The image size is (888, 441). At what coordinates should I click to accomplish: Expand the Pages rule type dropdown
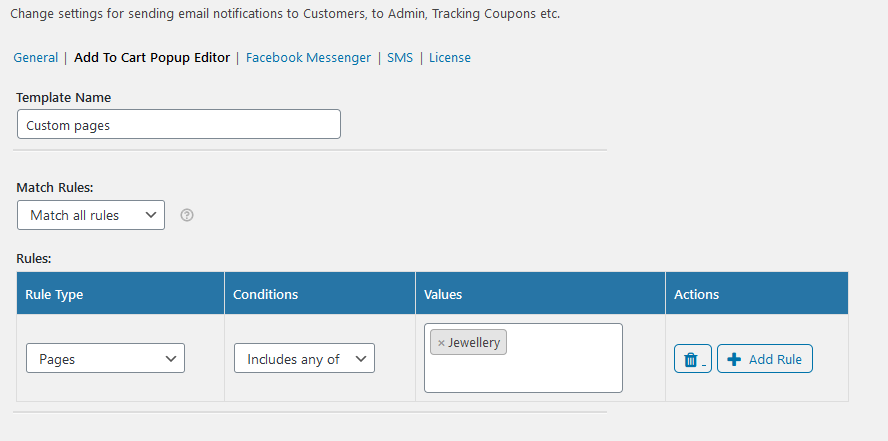coord(105,358)
